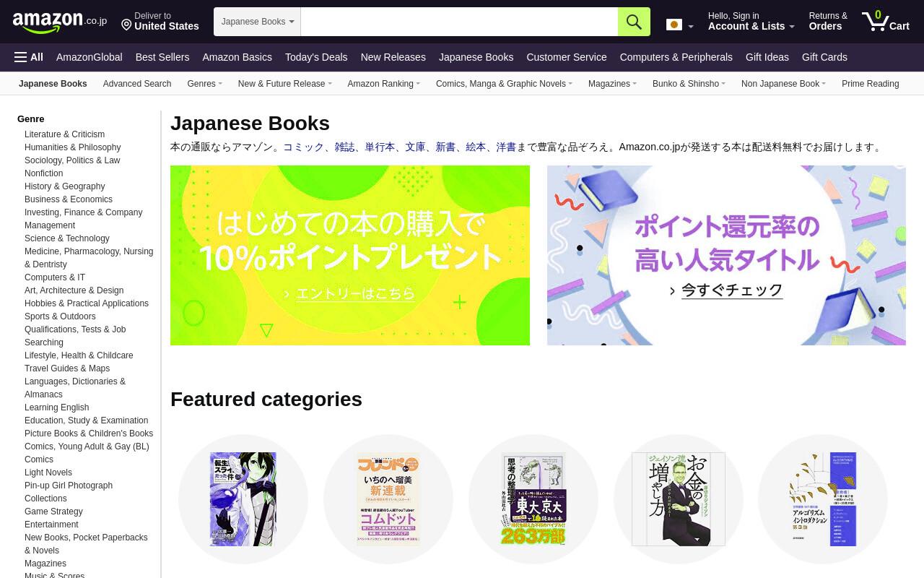The image size is (924, 578).
Task: Select Sports & Outdoors genre
Action: coord(60,316)
